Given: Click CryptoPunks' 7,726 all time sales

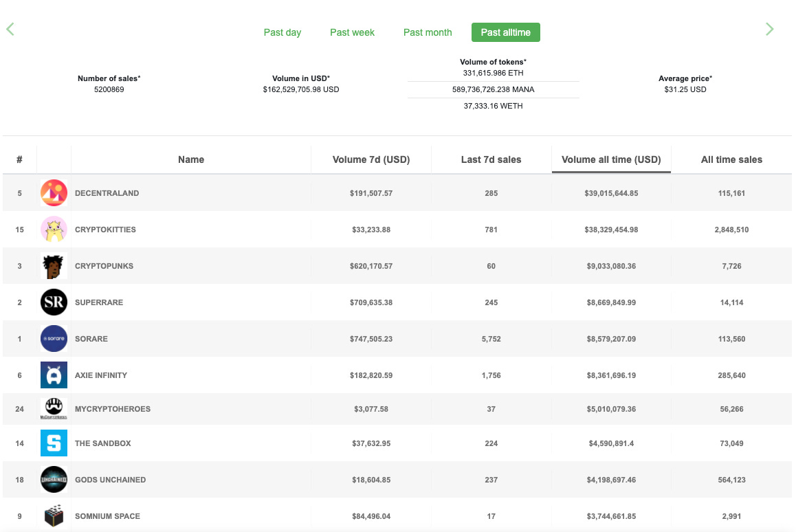Looking at the screenshot, I should click(731, 266).
